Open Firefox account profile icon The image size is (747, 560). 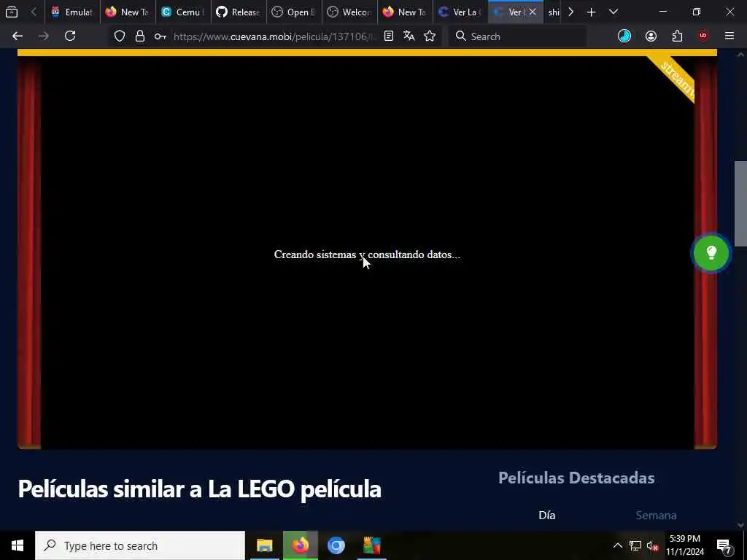[651, 36]
